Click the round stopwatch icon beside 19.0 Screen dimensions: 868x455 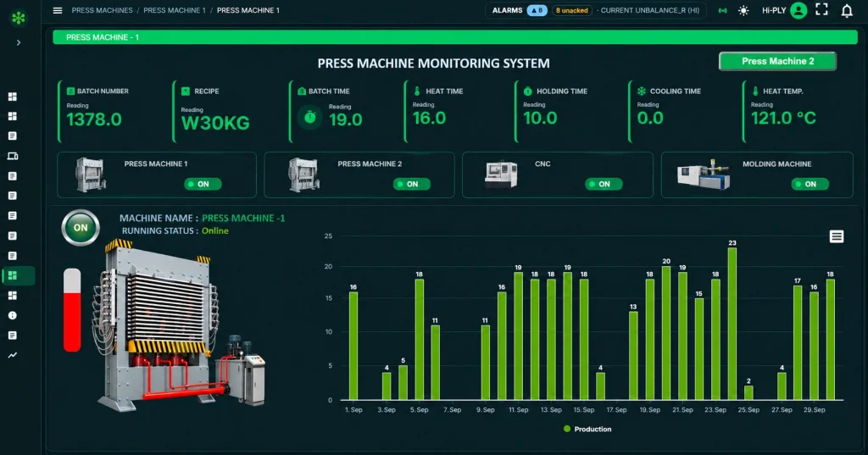(x=310, y=118)
